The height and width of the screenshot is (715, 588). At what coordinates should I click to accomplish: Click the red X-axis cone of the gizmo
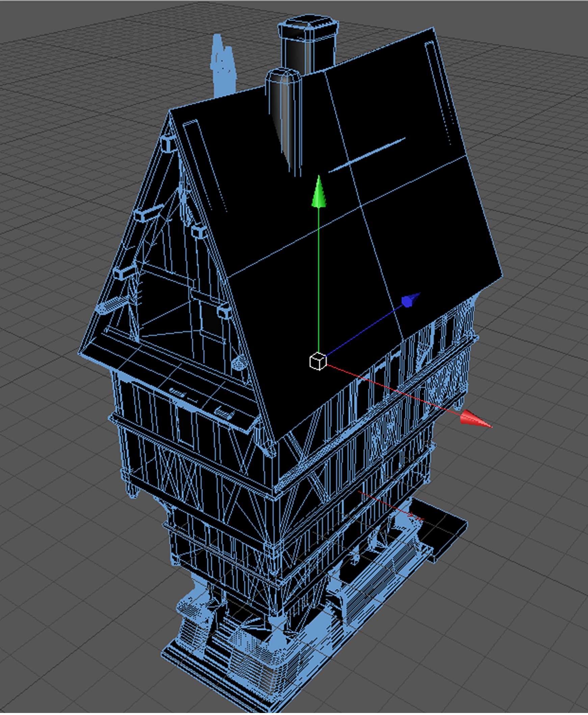click(476, 419)
